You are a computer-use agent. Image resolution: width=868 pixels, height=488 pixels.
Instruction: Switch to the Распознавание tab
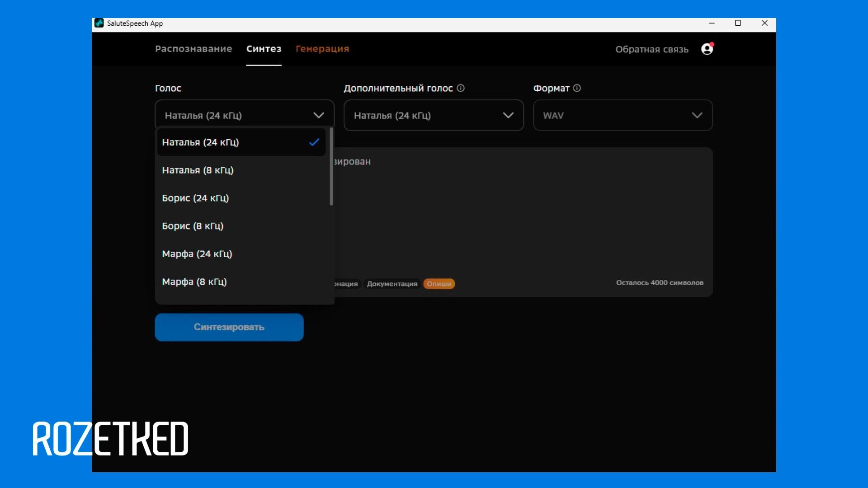click(193, 49)
